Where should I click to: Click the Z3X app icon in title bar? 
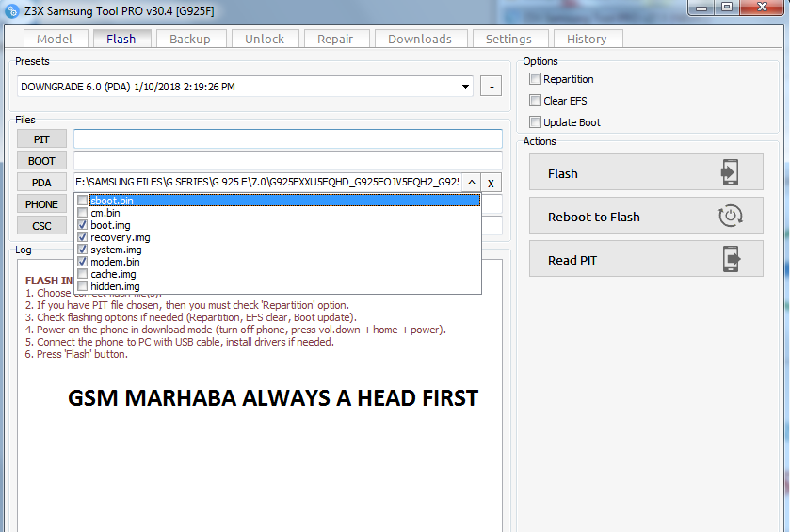click(11, 10)
